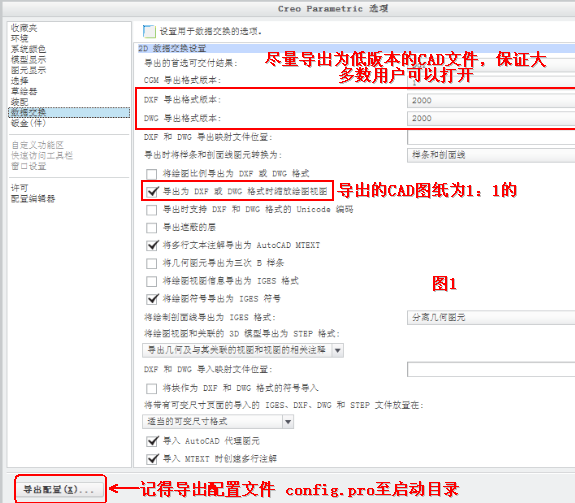Open CGM 导出格式版本 dropdown

pos(491,82)
